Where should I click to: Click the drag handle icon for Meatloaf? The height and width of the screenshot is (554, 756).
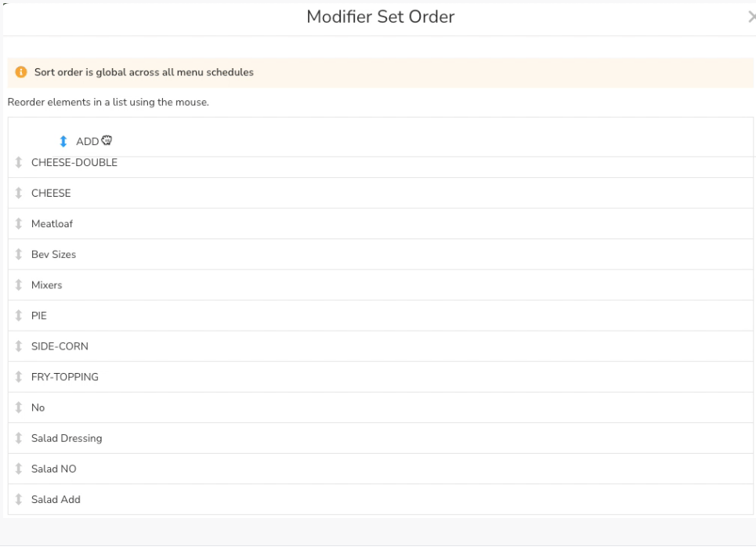[x=19, y=223]
